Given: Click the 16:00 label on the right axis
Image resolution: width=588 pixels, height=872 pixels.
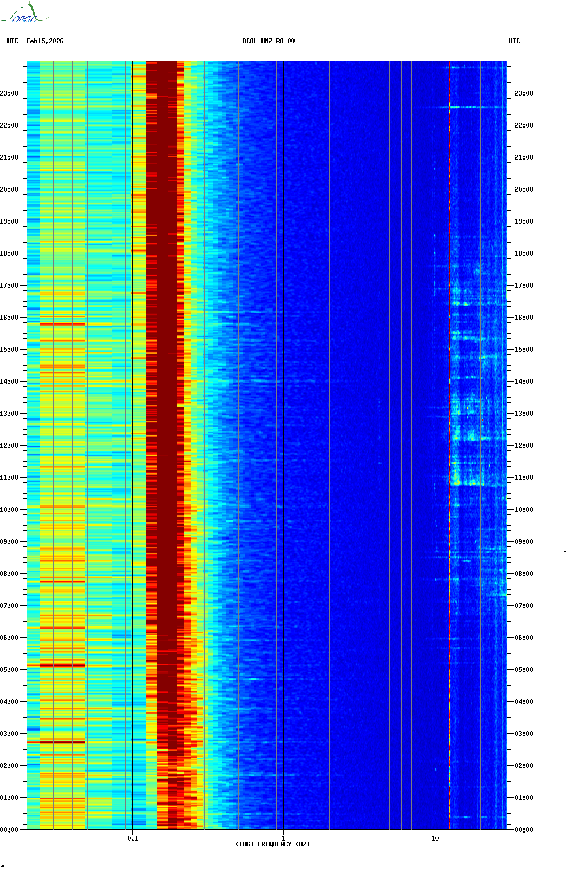Looking at the screenshot, I should pyautogui.click(x=524, y=318).
